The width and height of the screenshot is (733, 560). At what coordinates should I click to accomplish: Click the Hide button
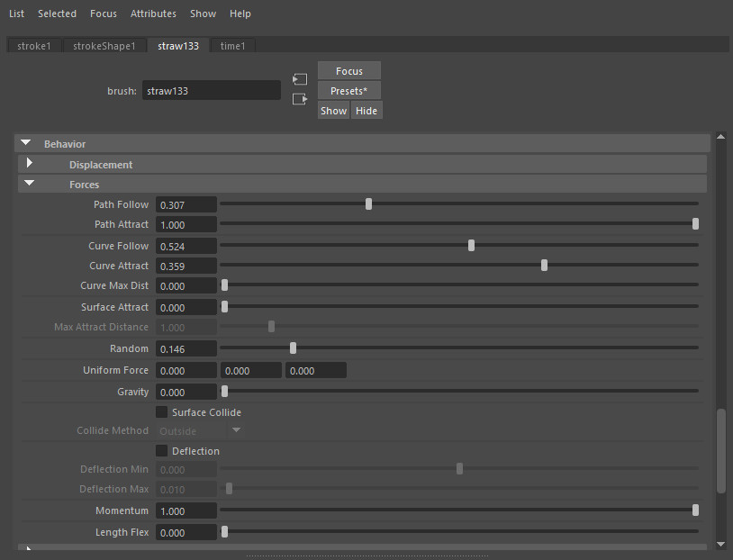[x=366, y=111]
